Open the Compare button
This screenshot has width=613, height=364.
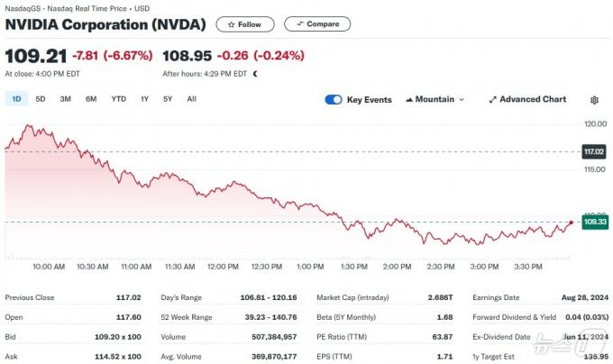(x=317, y=23)
